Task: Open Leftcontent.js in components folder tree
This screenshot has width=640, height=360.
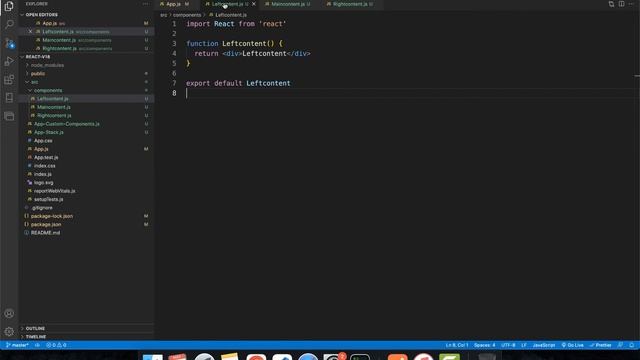Action: click(53, 99)
